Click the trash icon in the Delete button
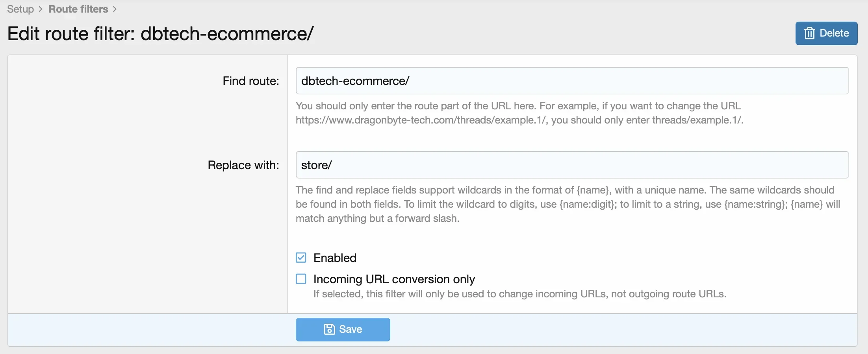868x354 pixels. (x=809, y=33)
